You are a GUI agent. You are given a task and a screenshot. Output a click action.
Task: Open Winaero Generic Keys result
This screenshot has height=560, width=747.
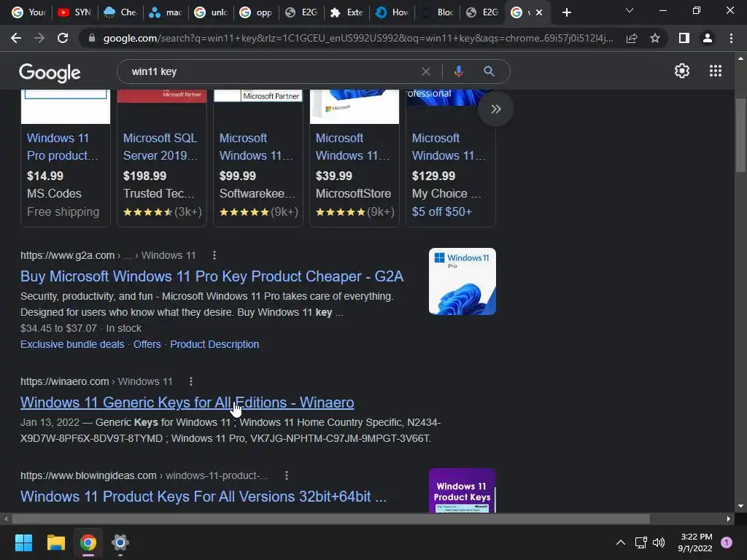coord(187,402)
